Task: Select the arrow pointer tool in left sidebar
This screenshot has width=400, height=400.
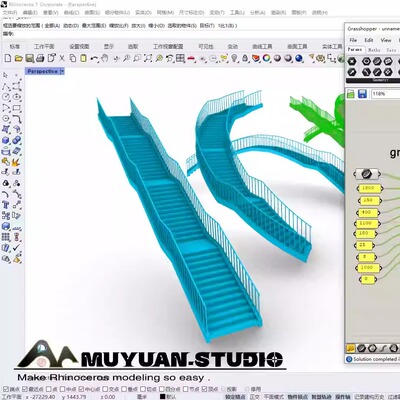Action: [x=6, y=75]
